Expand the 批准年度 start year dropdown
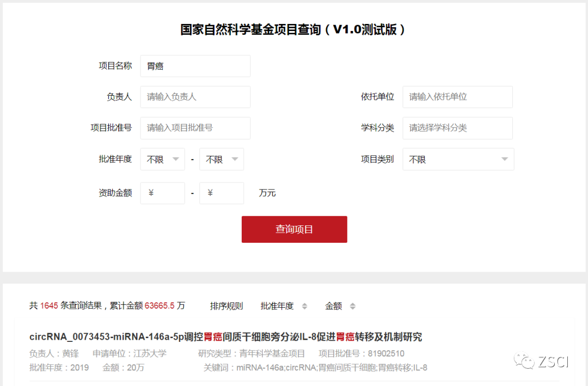The image size is (588, 386). coord(162,160)
